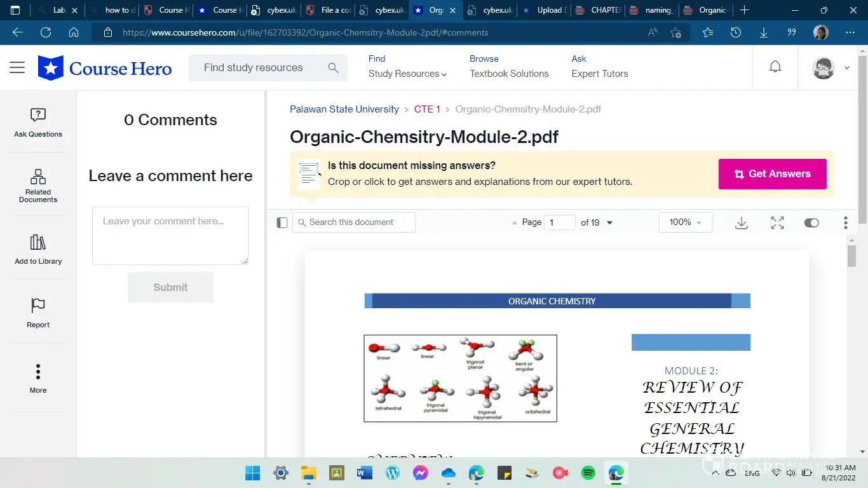The width and height of the screenshot is (868, 488).
Task: Open the Course Hero hamburger menu
Action: click(17, 67)
